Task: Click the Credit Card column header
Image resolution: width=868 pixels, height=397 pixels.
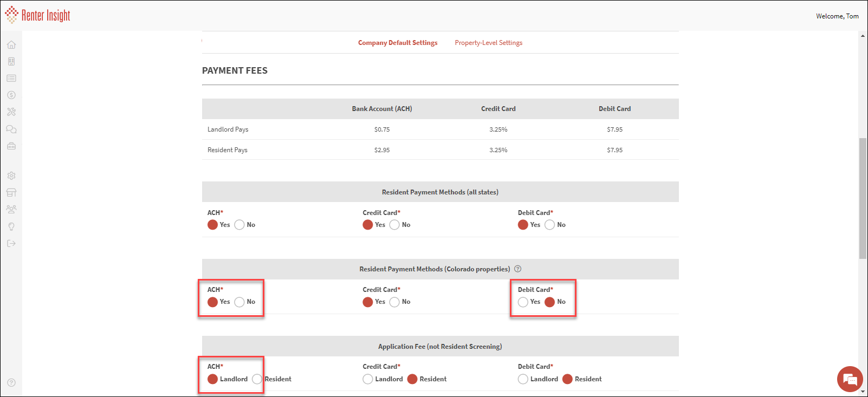Action: (498, 109)
